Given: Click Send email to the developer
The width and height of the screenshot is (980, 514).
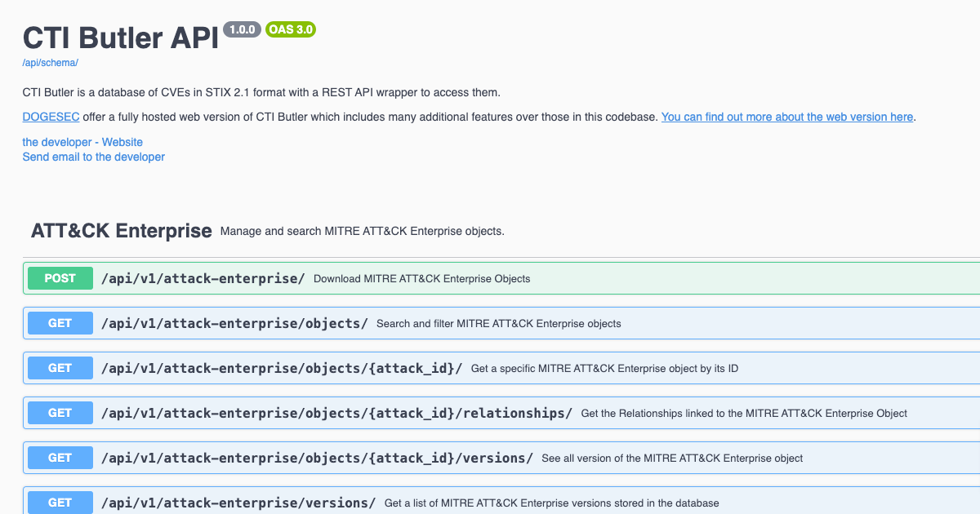Looking at the screenshot, I should point(94,157).
